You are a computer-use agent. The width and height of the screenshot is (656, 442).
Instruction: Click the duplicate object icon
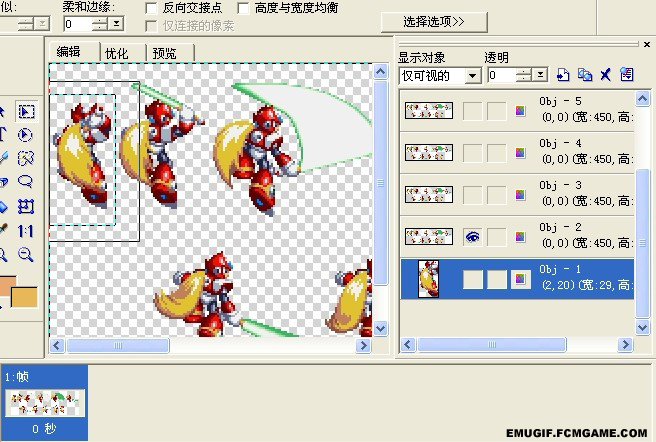[x=584, y=75]
